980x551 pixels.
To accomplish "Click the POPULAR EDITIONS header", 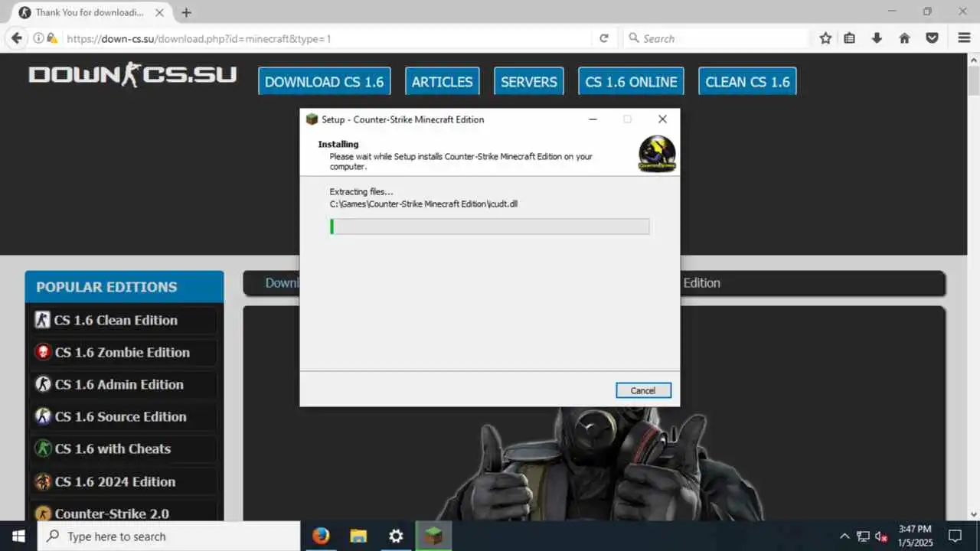I will 124,287.
